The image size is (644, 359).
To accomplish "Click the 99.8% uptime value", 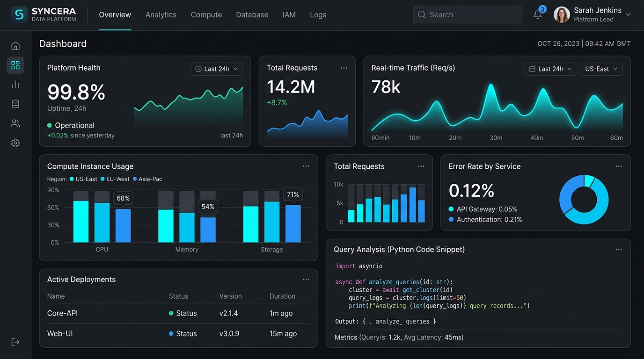I will tap(76, 92).
